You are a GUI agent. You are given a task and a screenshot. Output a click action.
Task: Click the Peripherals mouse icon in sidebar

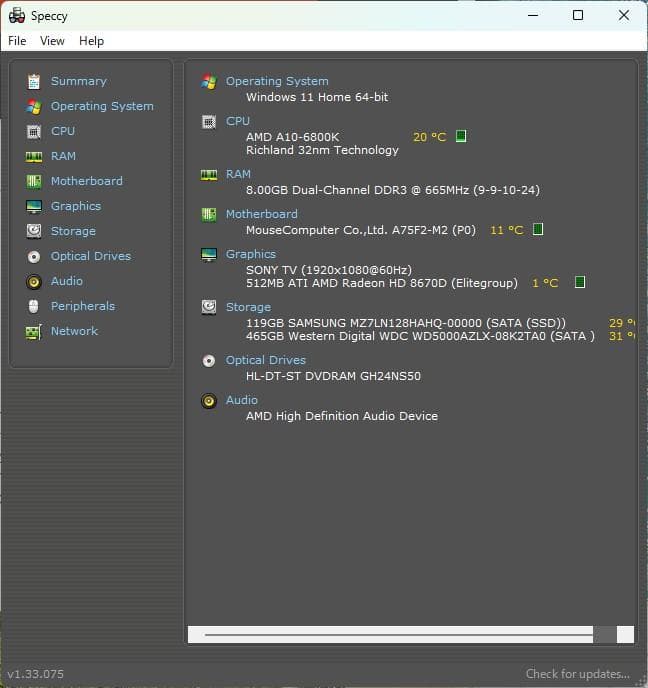(x=34, y=306)
